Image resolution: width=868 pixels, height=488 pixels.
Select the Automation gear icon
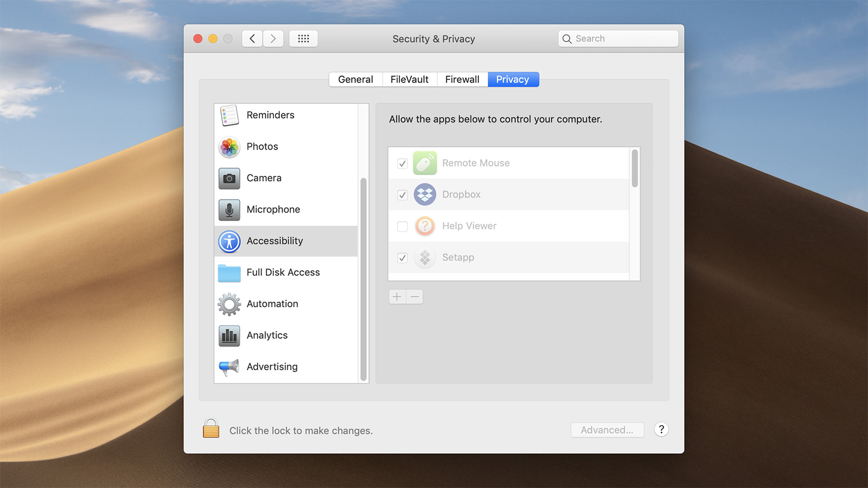[x=229, y=304]
